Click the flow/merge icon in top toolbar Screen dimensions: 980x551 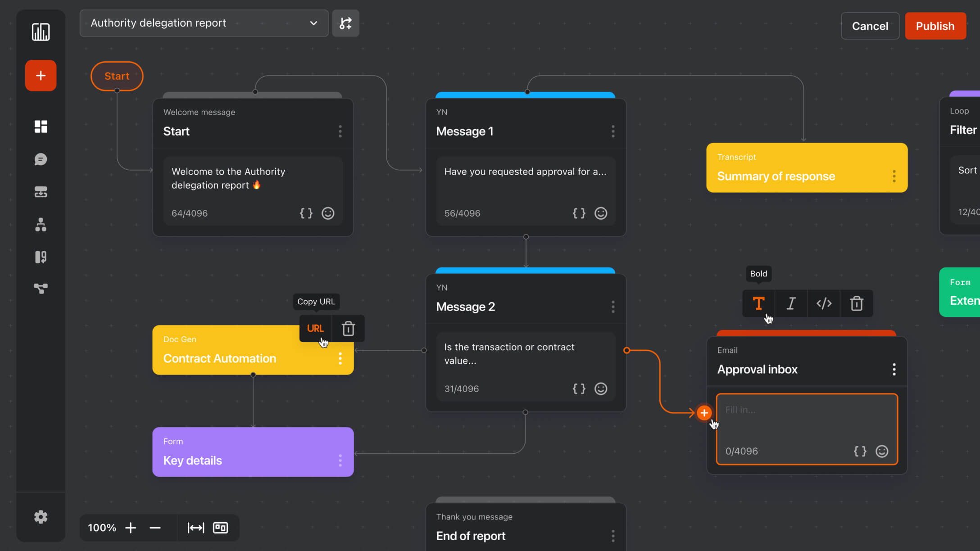point(347,23)
